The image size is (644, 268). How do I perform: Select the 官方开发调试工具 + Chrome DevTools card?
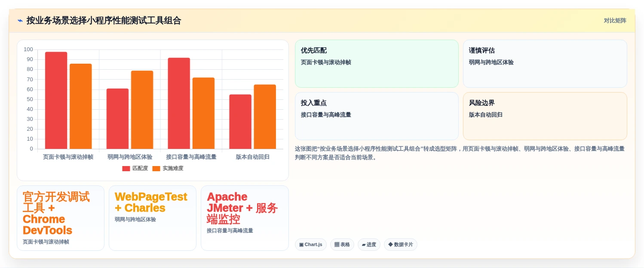pos(61,218)
